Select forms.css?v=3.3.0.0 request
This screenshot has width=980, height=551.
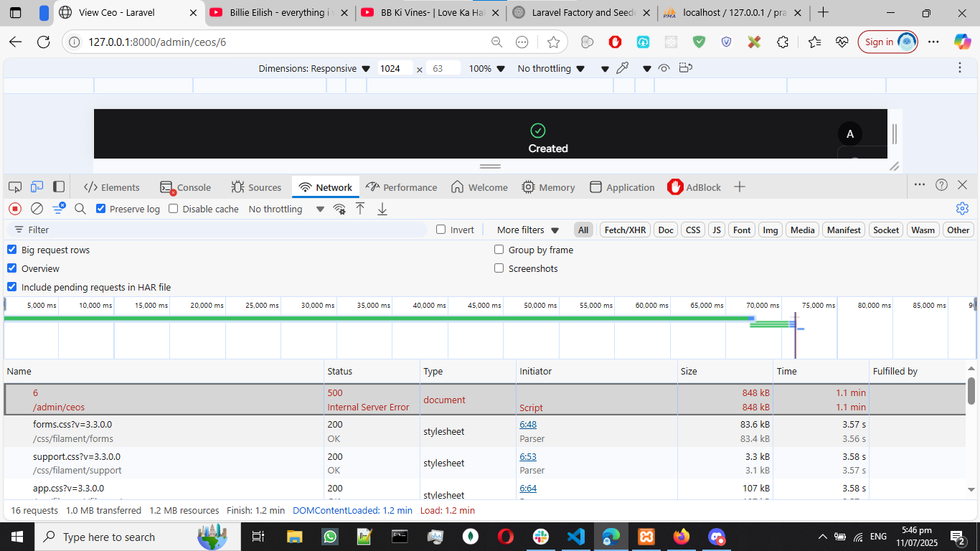pyautogui.click(x=485, y=431)
